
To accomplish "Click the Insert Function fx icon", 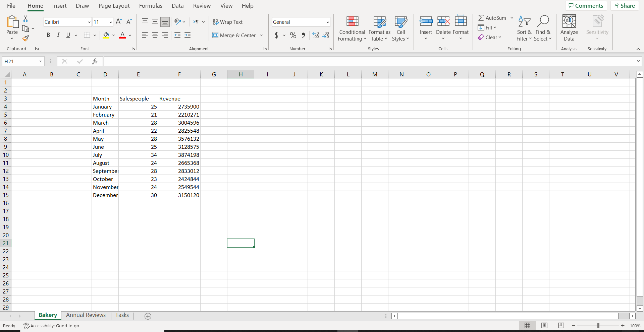I will [x=95, y=61].
